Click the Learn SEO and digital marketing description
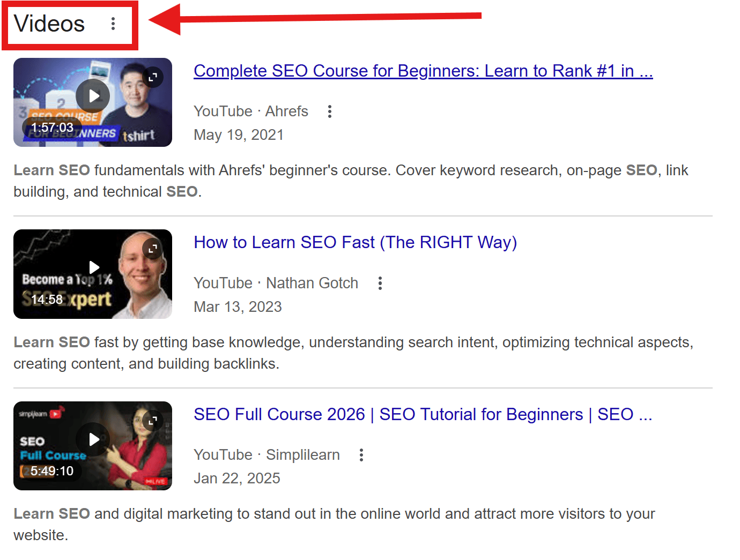Screen dimensions: 740x560 pyautogui.click(x=334, y=525)
